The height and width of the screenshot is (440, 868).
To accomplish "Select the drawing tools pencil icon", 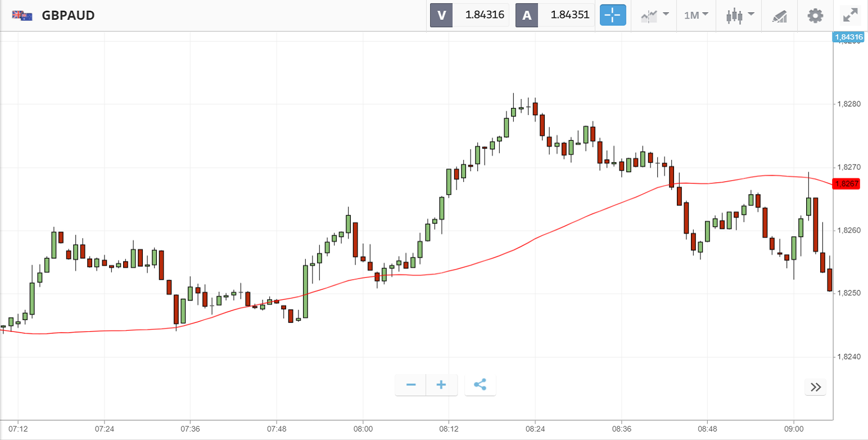I will click(x=779, y=15).
